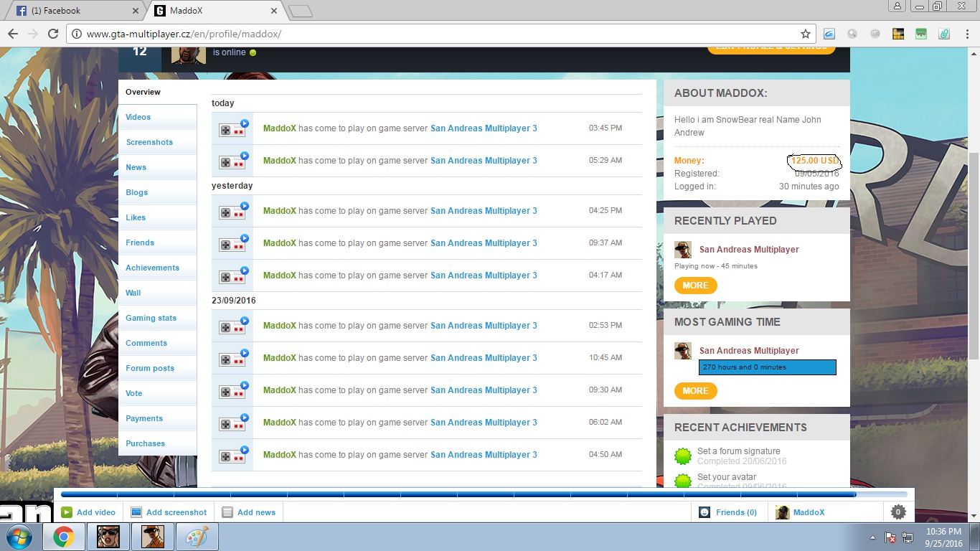Screen dimensions: 980x551
Task: Show hidden system tray icons
Action: click(872, 537)
